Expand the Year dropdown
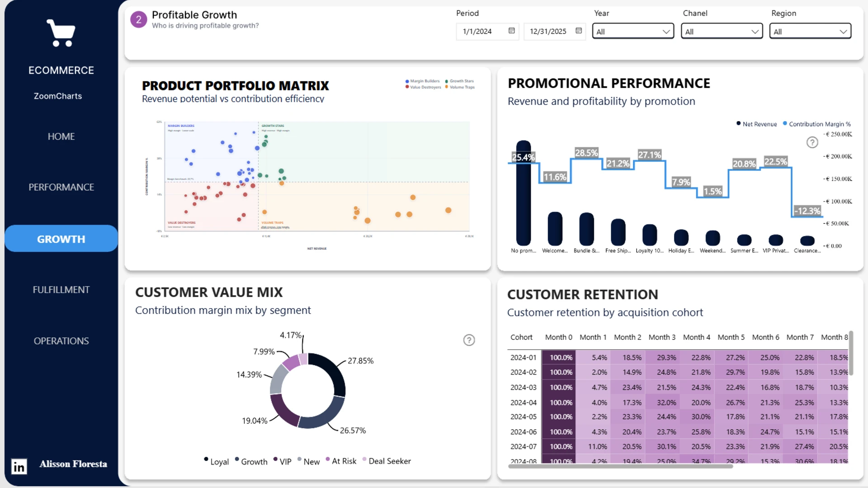Screen dimensions: 868x488 coord(633,31)
